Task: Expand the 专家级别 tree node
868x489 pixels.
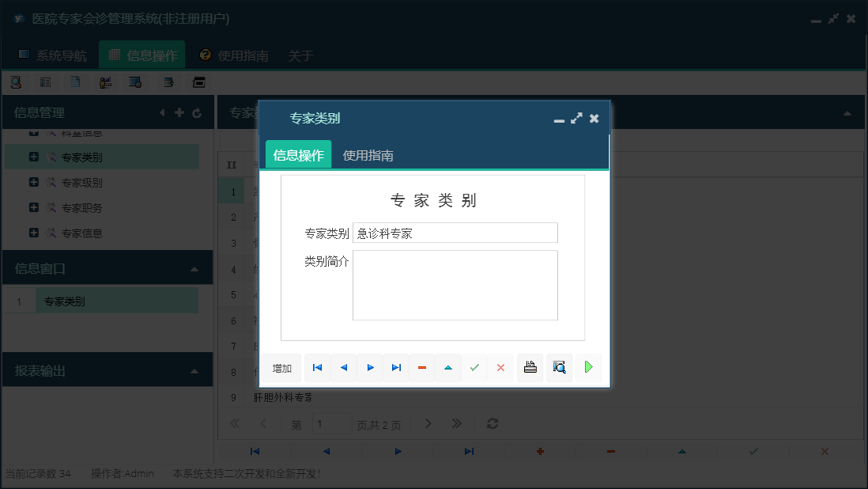Action: pos(32,182)
